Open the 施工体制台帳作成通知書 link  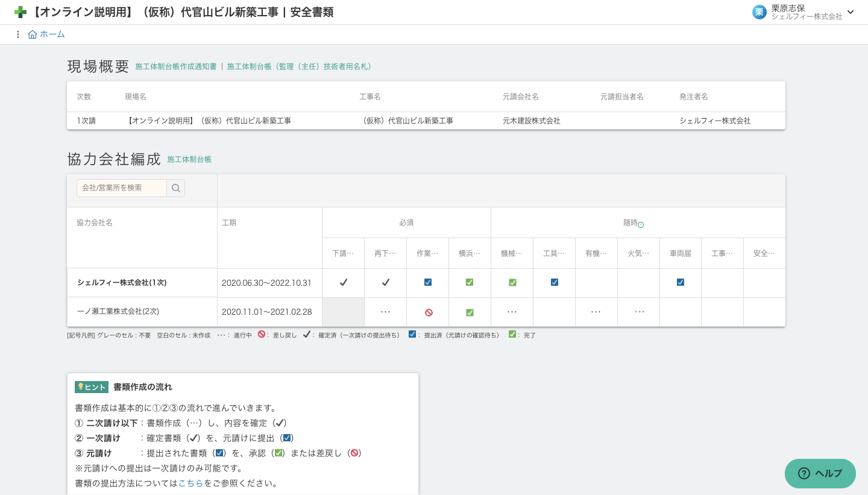176,67
